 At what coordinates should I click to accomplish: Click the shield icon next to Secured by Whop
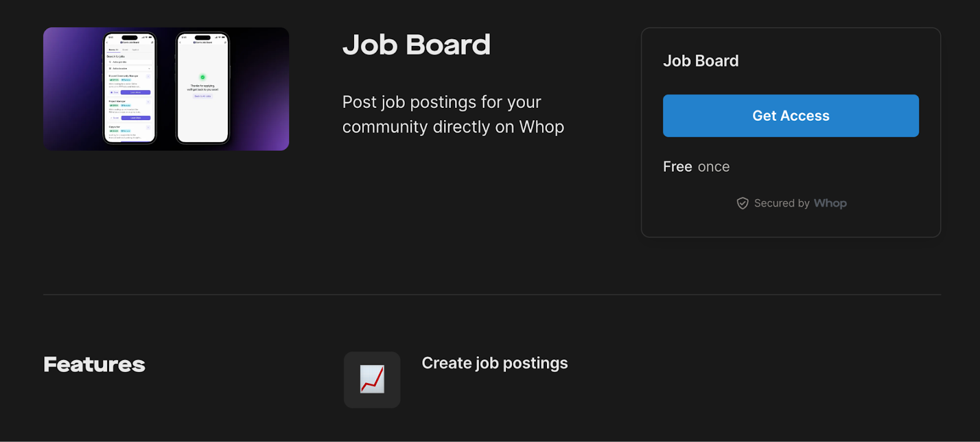pos(742,203)
